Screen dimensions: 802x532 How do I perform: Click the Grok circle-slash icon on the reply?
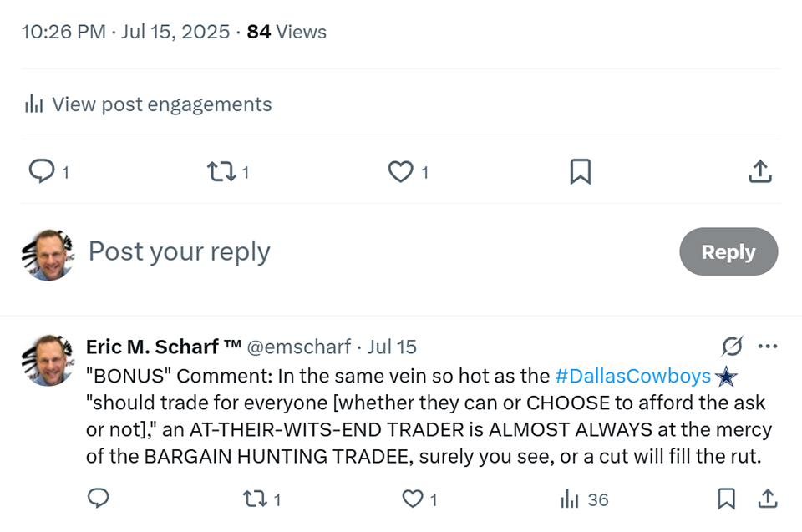click(733, 347)
